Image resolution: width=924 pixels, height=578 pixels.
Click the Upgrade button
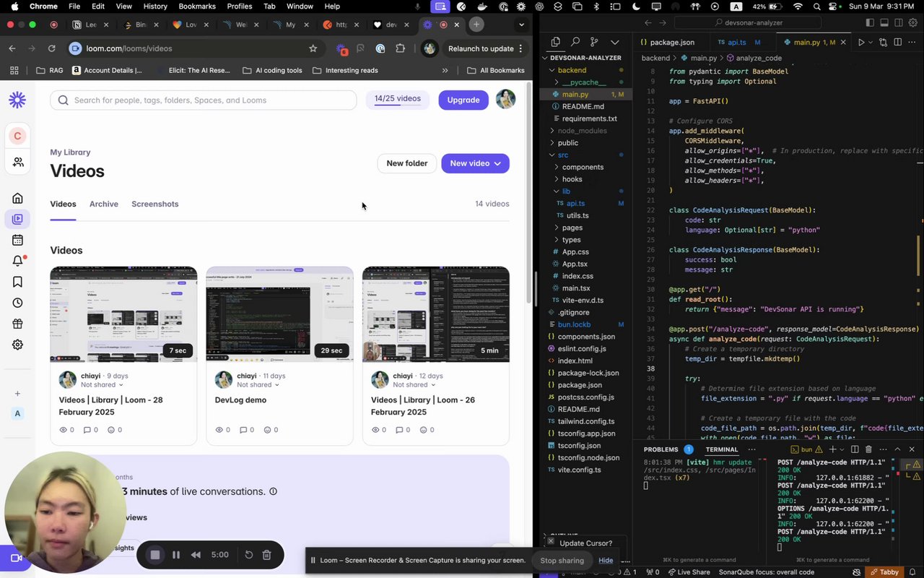463,100
